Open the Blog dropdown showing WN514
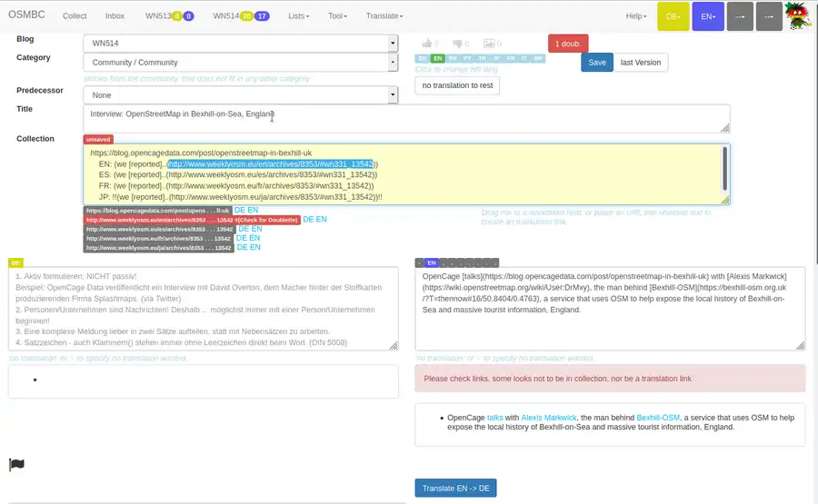The width and height of the screenshot is (818, 504). 240,43
